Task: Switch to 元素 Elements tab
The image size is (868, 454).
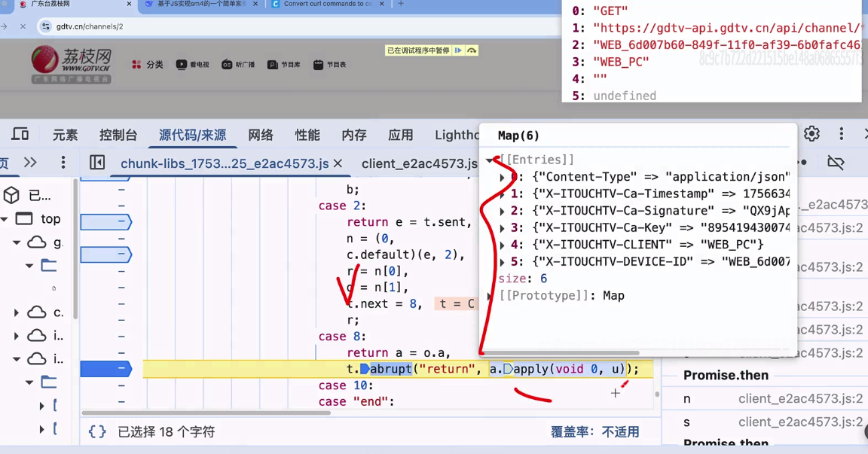Action: coord(65,135)
